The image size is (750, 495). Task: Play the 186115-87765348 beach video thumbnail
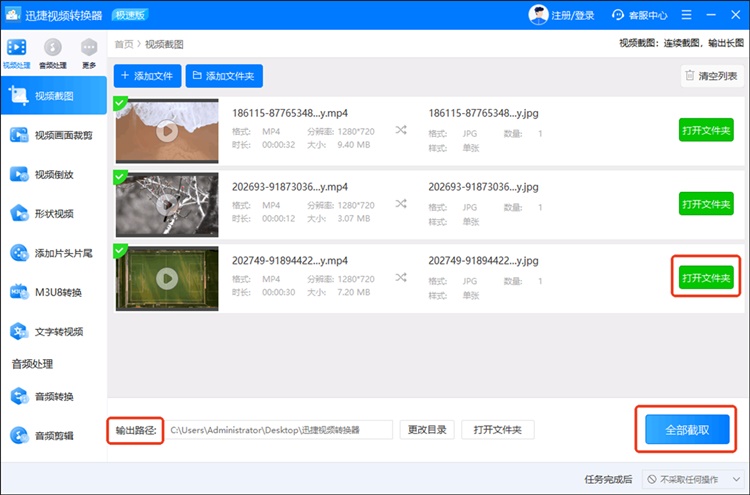pos(167,131)
